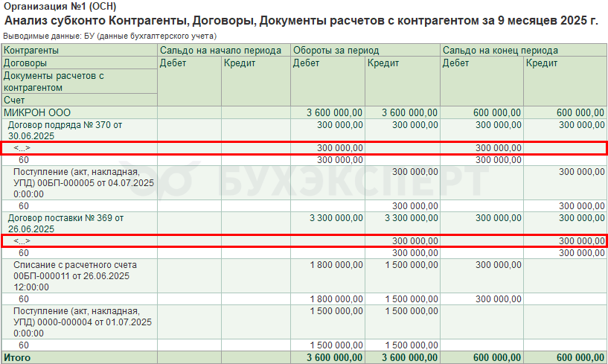This screenshot has width=608, height=364.
Task: Select Сальдо на начало периода header
Action: click(224, 50)
